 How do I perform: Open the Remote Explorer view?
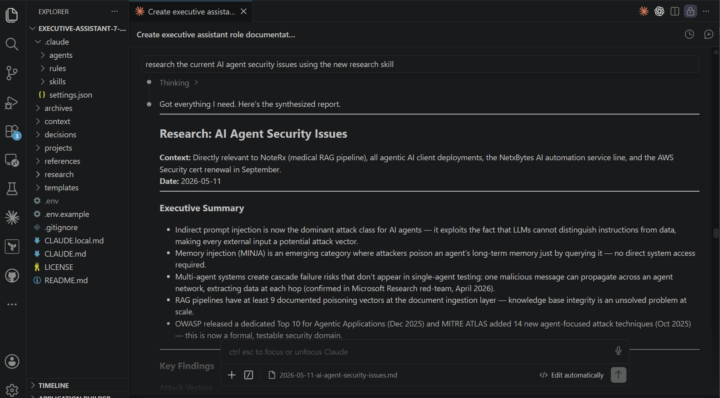[12, 160]
